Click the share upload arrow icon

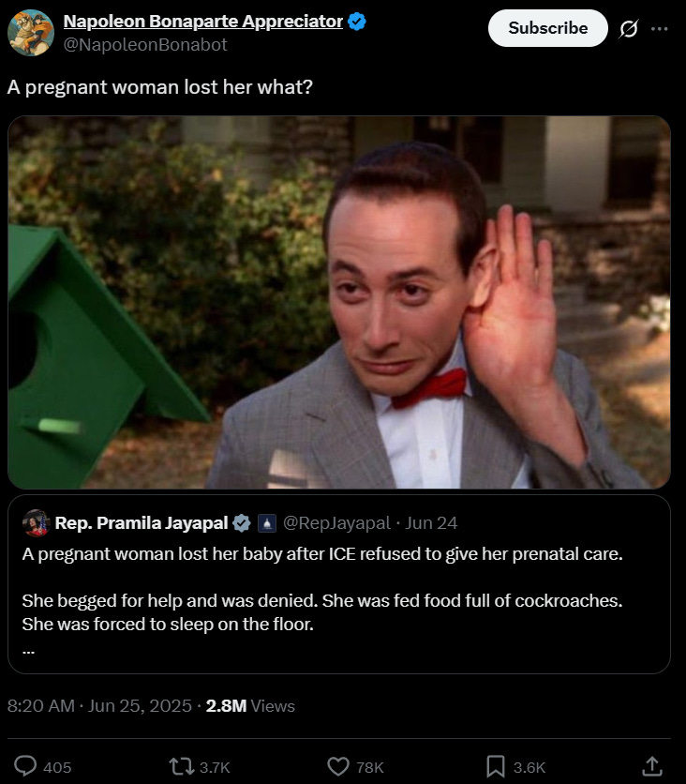tap(652, 766)
